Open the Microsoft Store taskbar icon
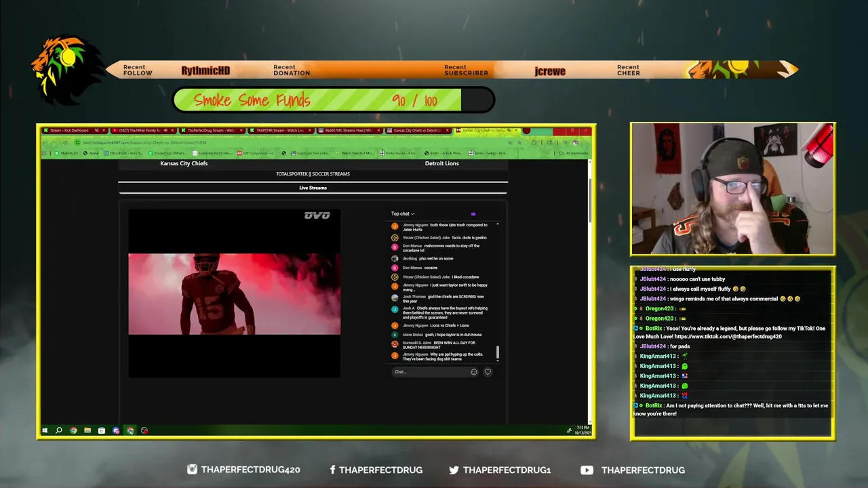 click(x=102, y=430)
